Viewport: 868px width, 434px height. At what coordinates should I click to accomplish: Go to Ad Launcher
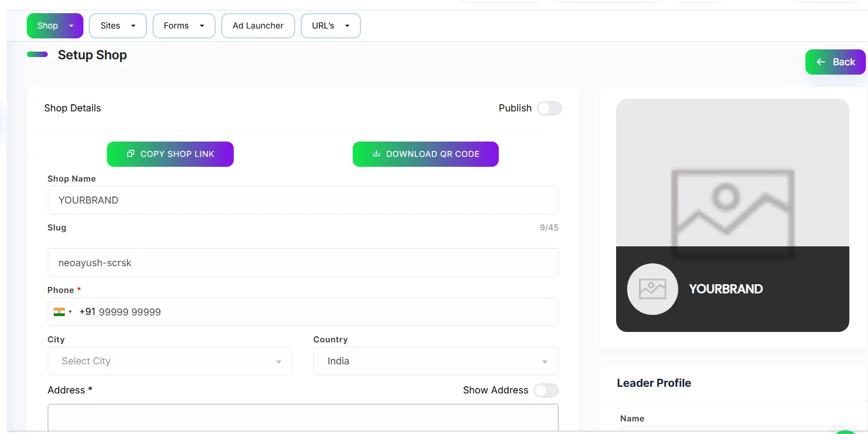tap(258, 26)
